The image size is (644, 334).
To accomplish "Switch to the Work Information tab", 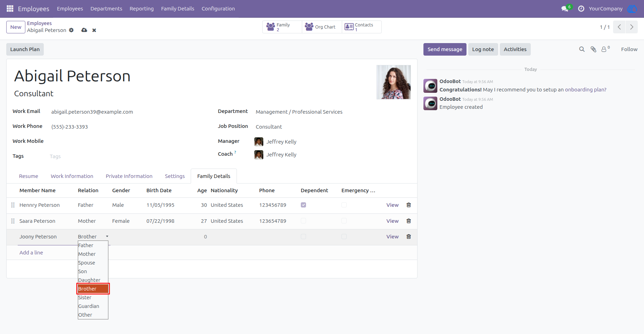I will tap(72, 176).
